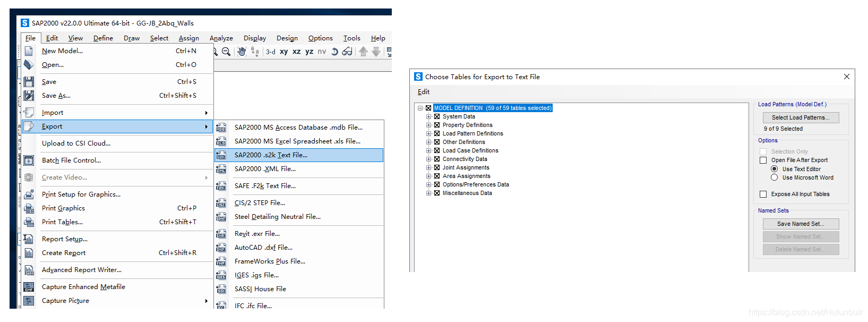Viewport: 868px width, 322px height.
Task: Click the IGES export icon
Action: [x=221, y=275]
